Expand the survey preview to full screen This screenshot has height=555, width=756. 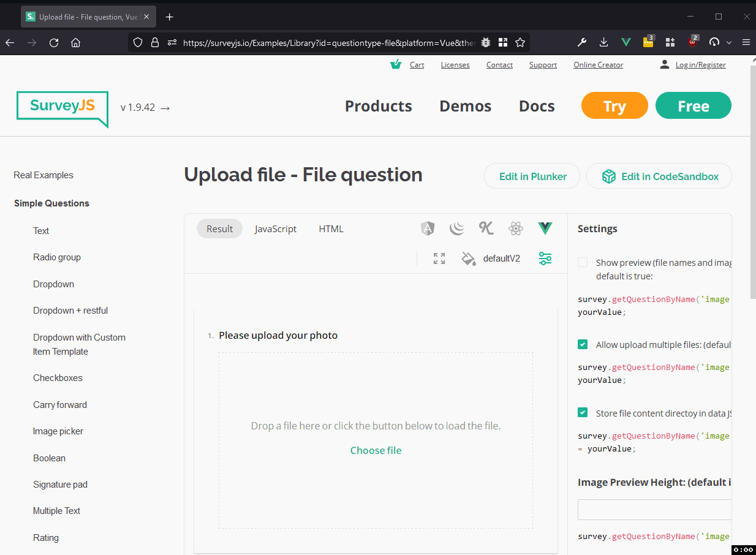[x=439, y=259]
